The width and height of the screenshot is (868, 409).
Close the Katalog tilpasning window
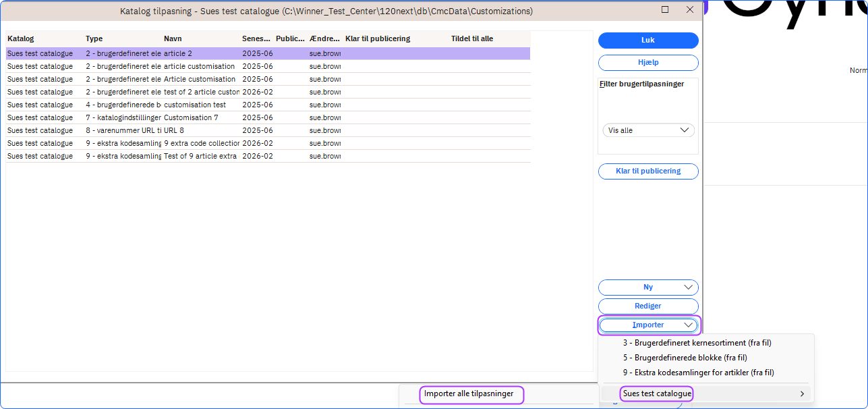click(x=689, y=10)
